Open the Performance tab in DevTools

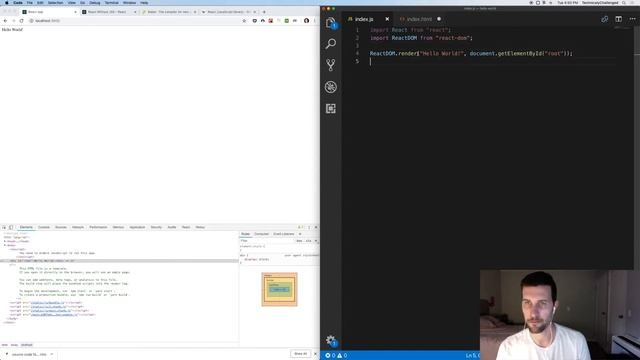[x=98, y=227]
